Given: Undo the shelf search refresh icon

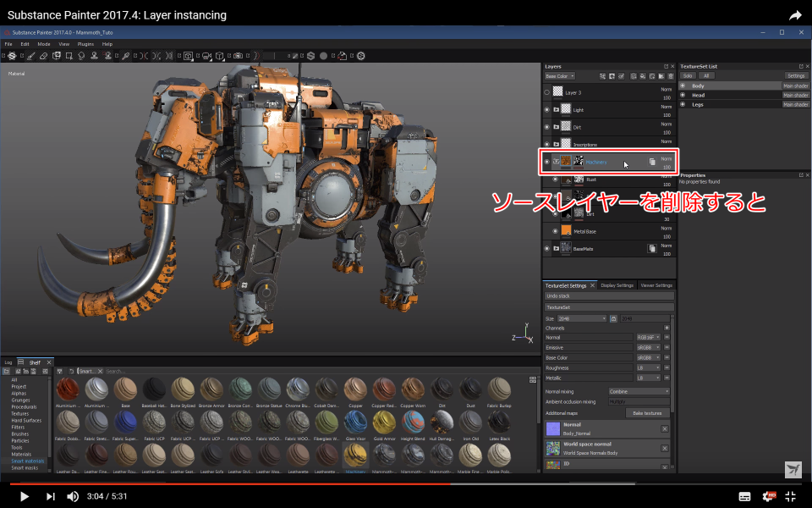Looking at the screenshot, I should pos(71,371).
